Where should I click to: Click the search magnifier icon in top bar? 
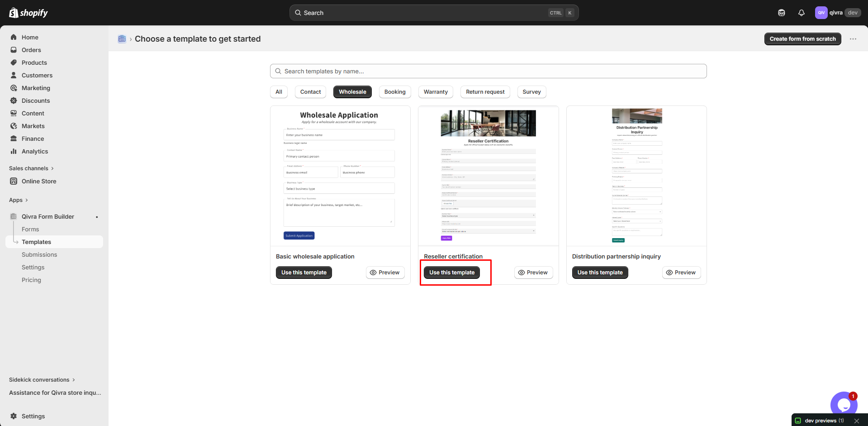coord(298,13)
